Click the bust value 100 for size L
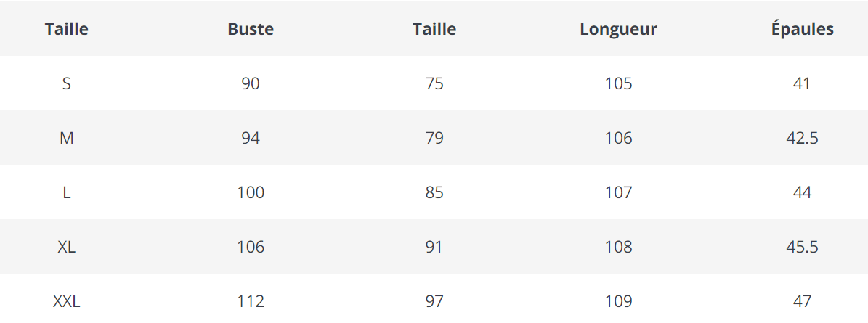Image resolution: width=868 pixels, height=323 pixels. tap(251, 192)
